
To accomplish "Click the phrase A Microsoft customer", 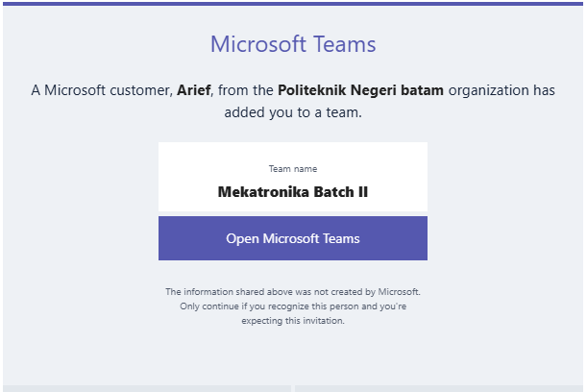I will (x=101, y=91).
